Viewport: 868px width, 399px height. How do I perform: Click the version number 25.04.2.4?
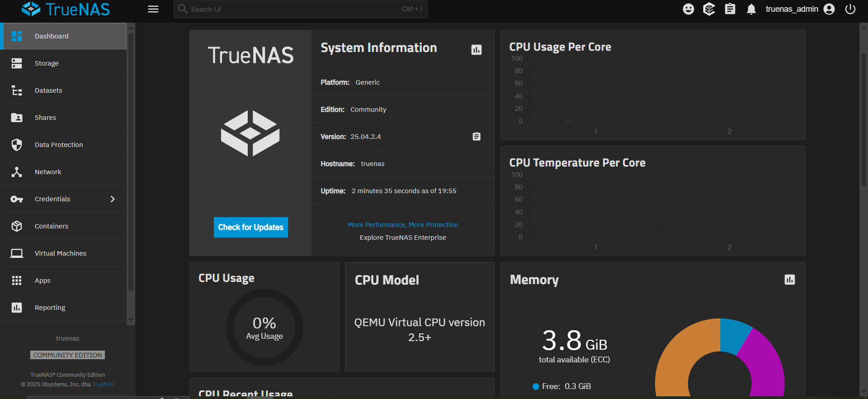(366, 137)
